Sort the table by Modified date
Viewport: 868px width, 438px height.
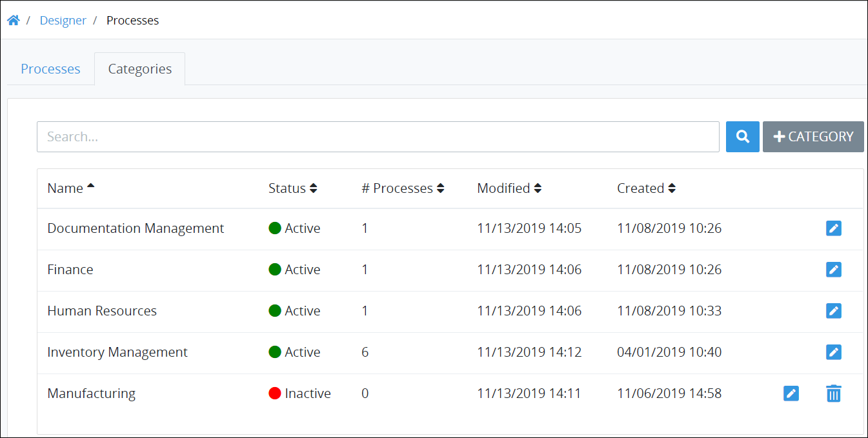coord(538,188)
